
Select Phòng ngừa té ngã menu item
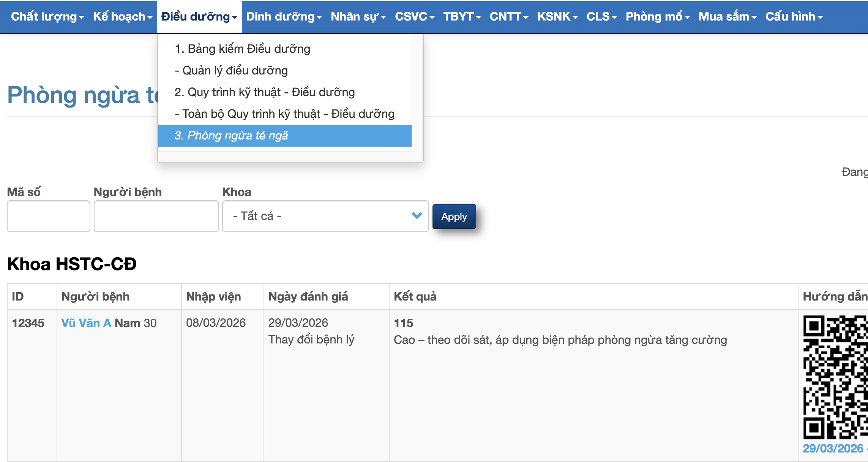[231, 136]
